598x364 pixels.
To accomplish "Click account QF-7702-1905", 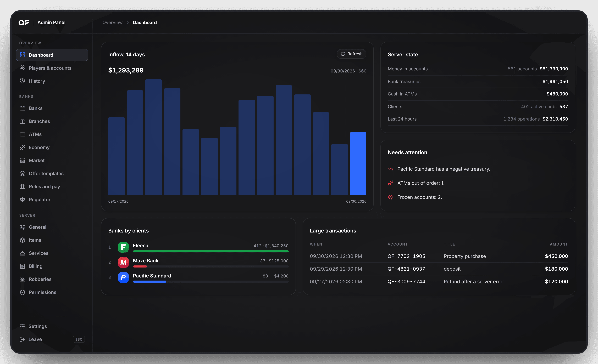I will tap(406, 256).
